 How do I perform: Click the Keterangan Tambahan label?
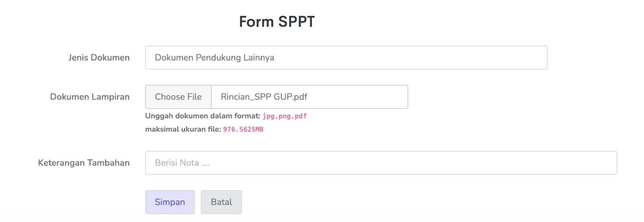(84, 163)
